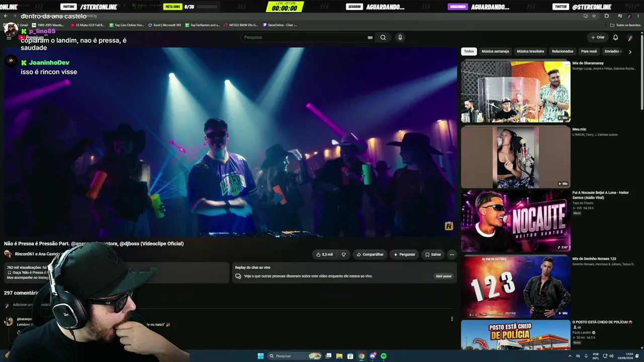Click the Perguntar button
Image resolution: width=644 pixels, height=362 pixels.
(x=404, y=254)
